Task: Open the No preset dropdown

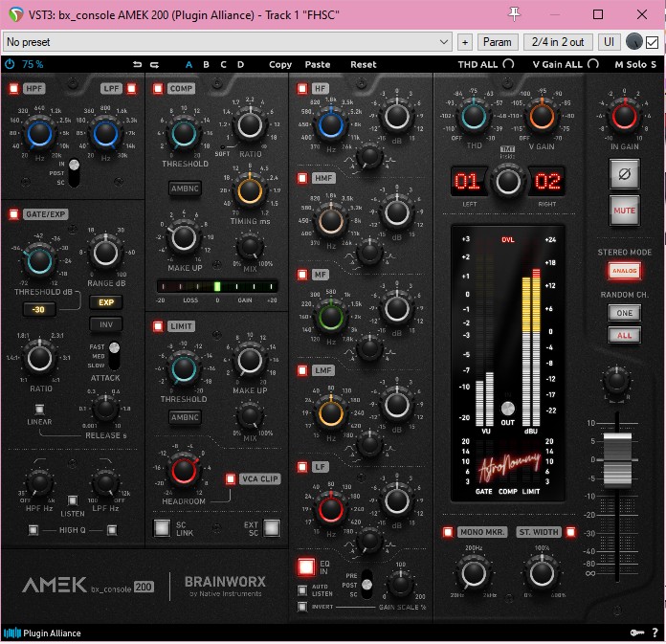Action: (x=228, y=42)
